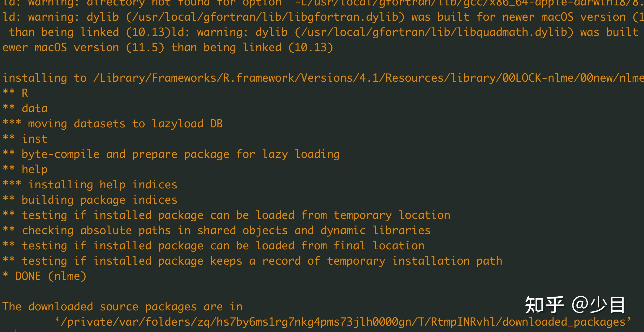
Task: Click the 知乎 @少目 watermark
Action: (575, 305)
